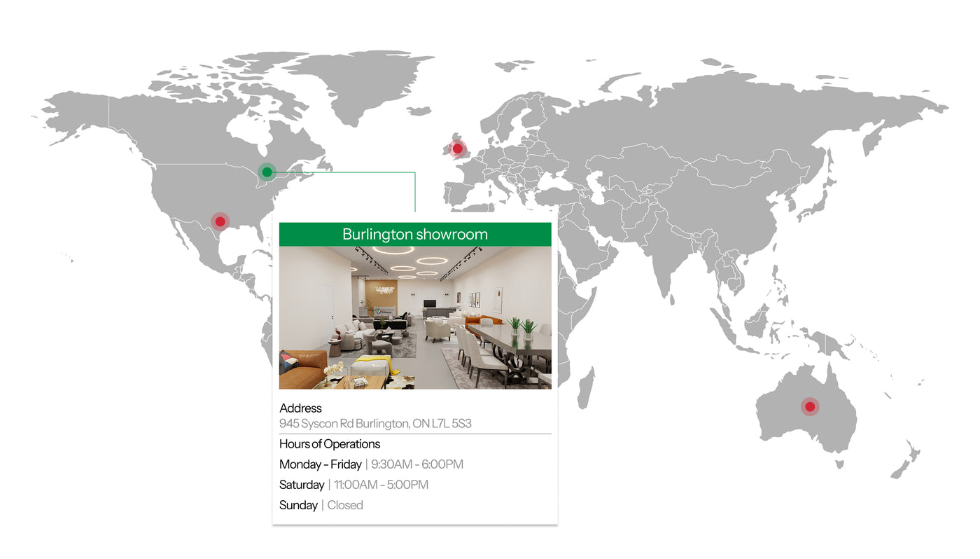Click the Burlington showroom green header
This screenshot has width=980, height=559.
coord(414,235)
